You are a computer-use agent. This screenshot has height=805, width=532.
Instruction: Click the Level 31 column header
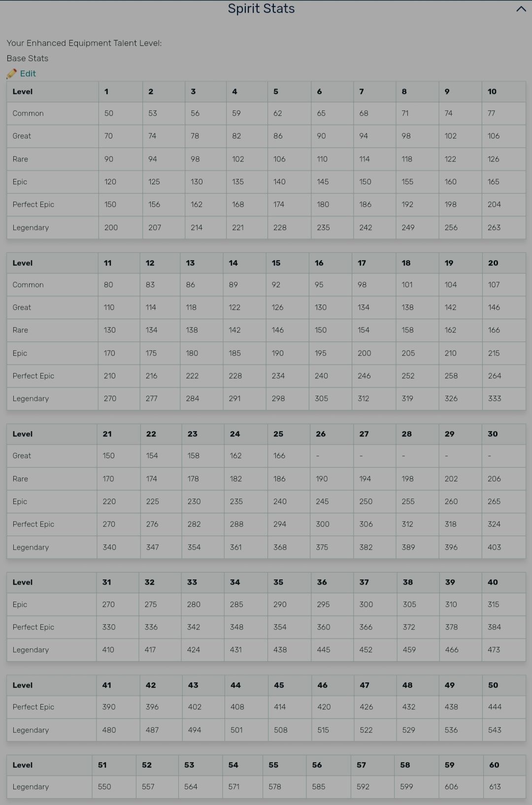[x=106, y=582]
